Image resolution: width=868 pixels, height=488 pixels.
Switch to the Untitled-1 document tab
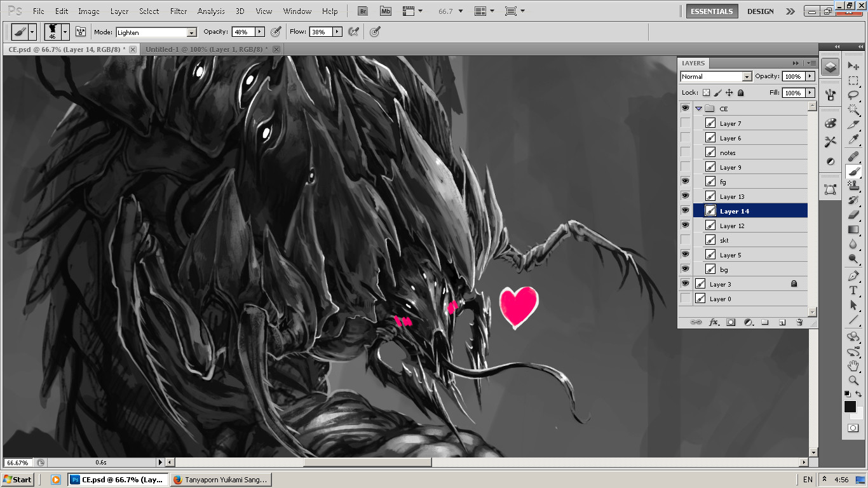tap(207, 49)
